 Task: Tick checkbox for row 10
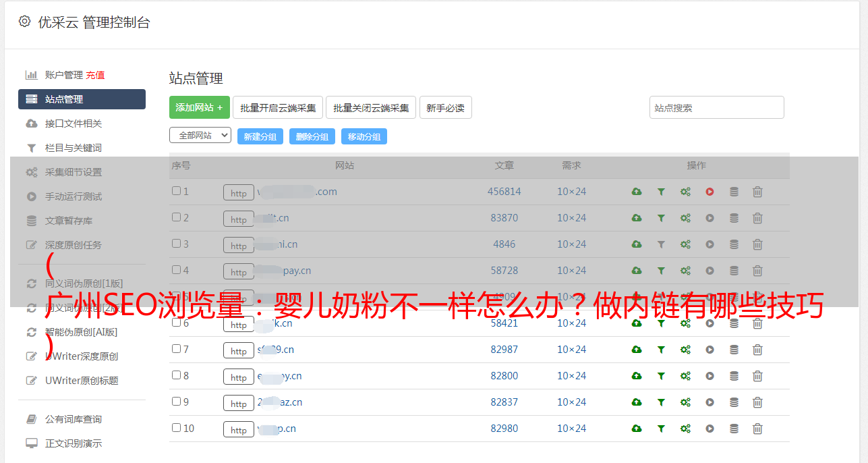[176, 428]
